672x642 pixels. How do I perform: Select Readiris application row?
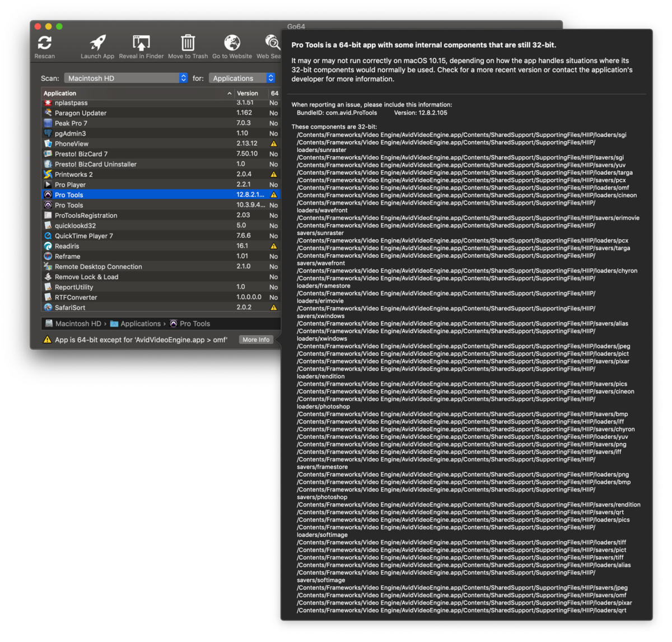pos(161,246)
